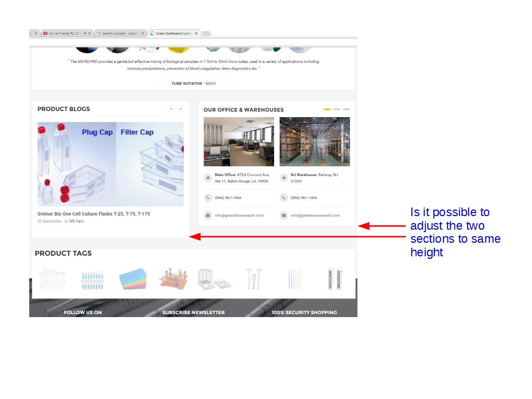This screenshot has width=532, height=399.
Task: Click the Product Blogs next arrow
Action: pos(181,109)
